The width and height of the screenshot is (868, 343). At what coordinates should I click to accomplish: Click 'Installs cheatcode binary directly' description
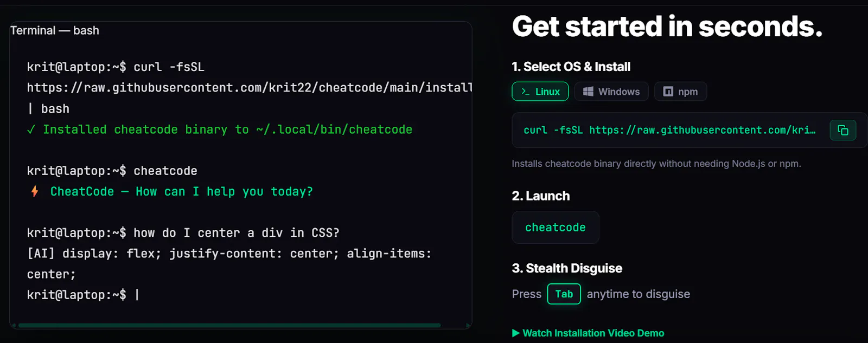pos(656,164)
